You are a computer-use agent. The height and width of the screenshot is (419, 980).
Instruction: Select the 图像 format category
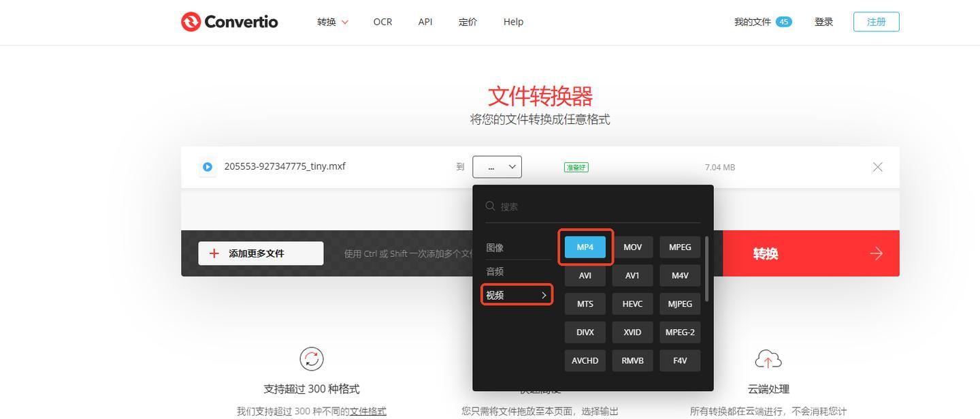pyautogui.click(x=495, y=248)
